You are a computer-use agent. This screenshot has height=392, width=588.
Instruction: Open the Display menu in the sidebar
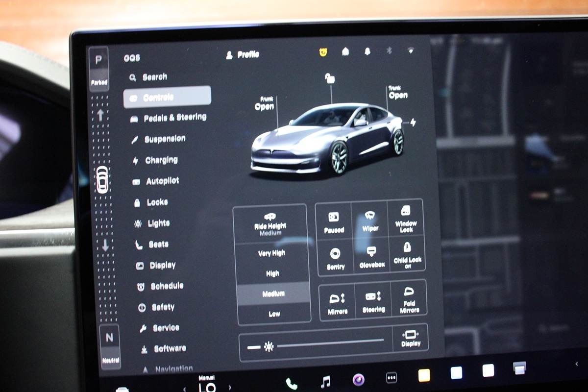pyautogui.click(x=156, y=266)
